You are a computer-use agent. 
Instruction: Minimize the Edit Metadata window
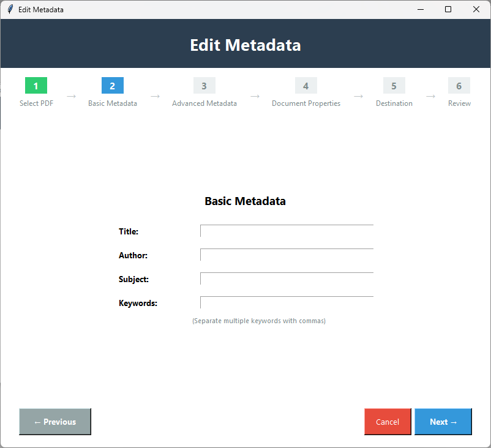(420, 9)
